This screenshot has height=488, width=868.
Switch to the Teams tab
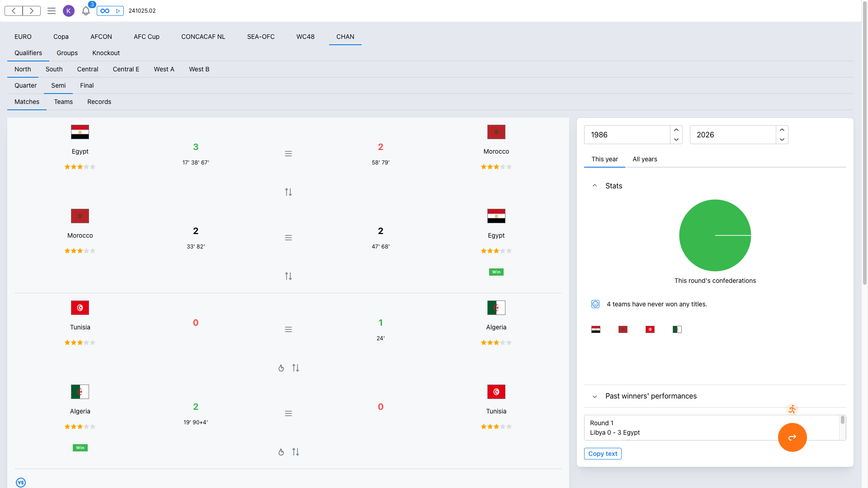63,102
